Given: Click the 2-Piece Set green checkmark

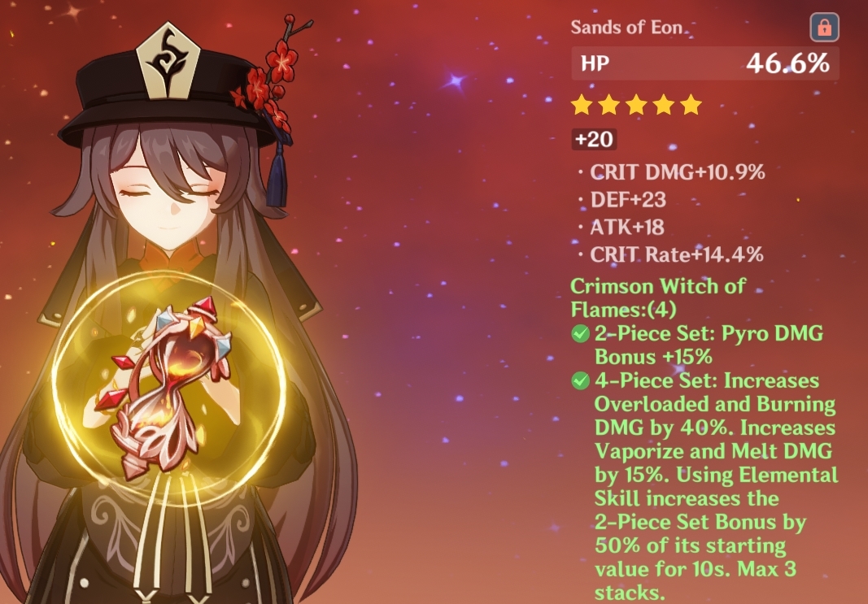Looking at the screenshot, I should pos(580,333).
